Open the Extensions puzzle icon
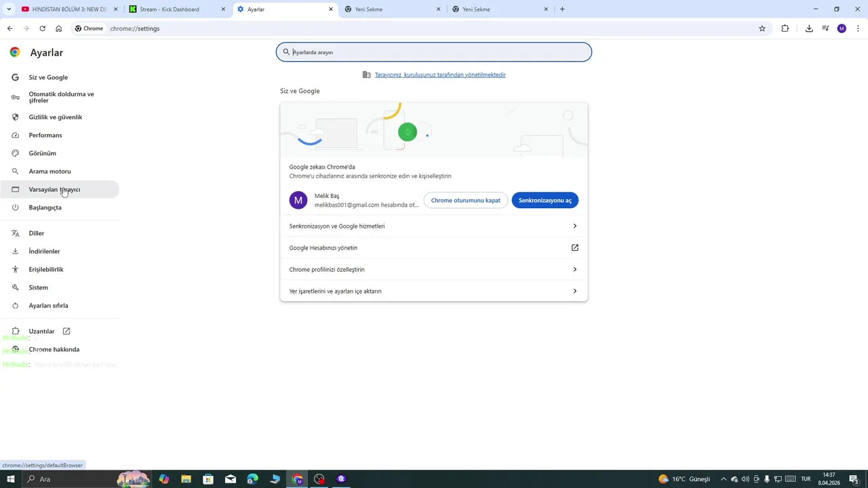868x488 pixels. point(785,28)
